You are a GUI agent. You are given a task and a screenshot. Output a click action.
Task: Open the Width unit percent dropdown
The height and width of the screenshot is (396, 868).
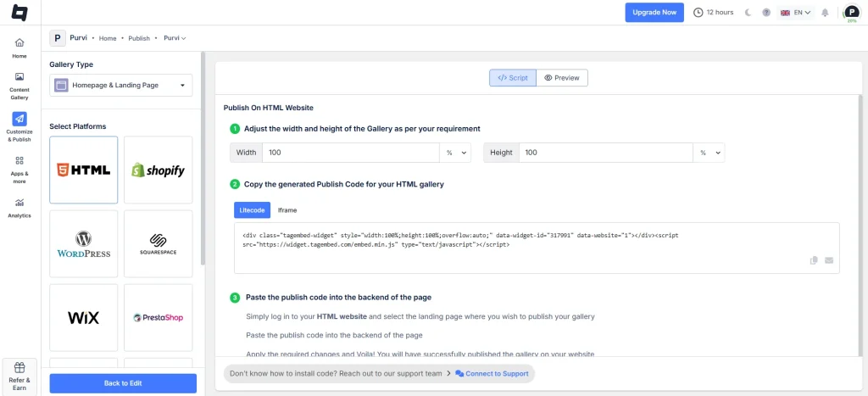455,153
